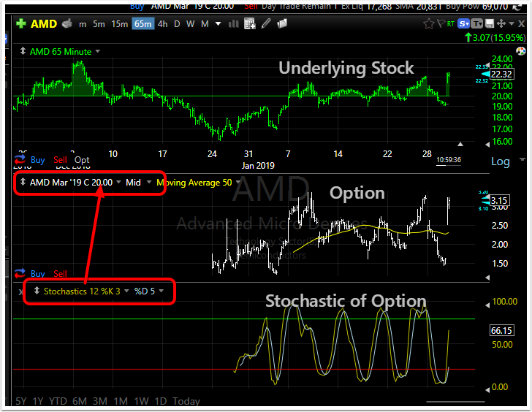Switch to the 5m time frame
This screenshot has height=412, width=532.
(99, 24)
